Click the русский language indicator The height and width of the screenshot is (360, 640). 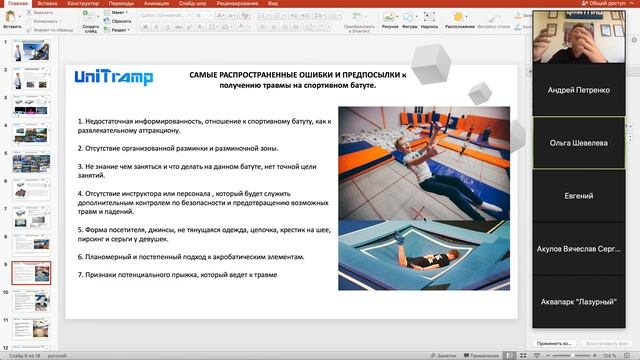click(57, 356)
